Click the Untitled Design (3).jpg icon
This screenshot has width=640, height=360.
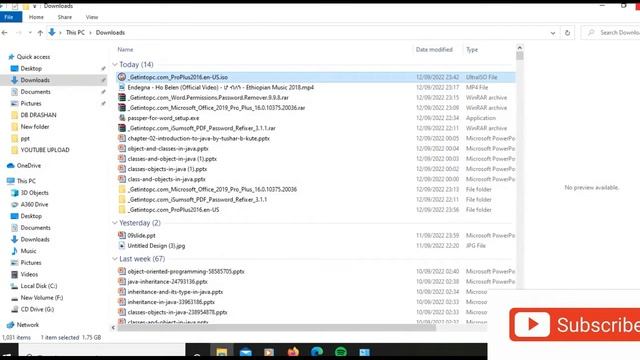coord(122,246)
